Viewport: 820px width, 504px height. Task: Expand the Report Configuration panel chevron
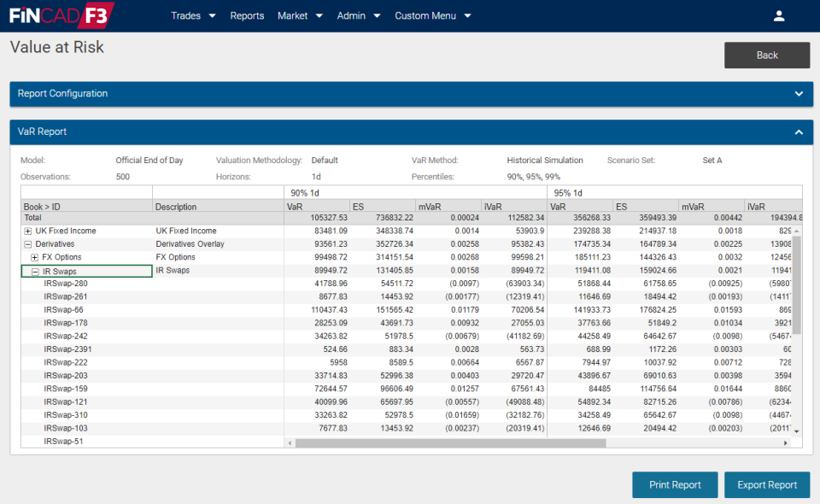pyautogui.click(x=799, y=94)
